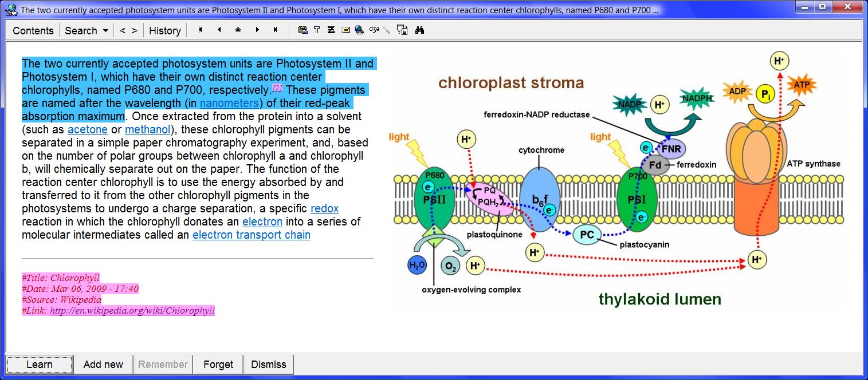The width and height of the screenshot is (868, 380).
Task: Click the globe web link icon
Action: coord(359,30)
